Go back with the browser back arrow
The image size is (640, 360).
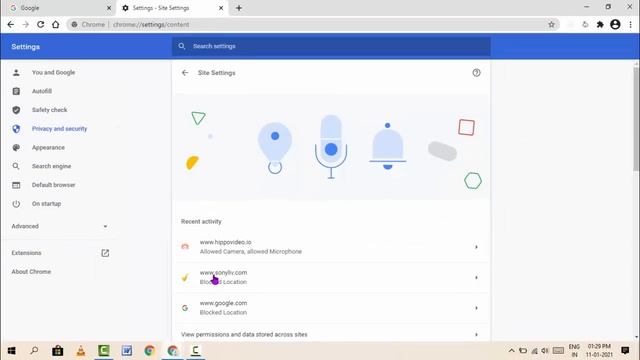pos(11,24)
